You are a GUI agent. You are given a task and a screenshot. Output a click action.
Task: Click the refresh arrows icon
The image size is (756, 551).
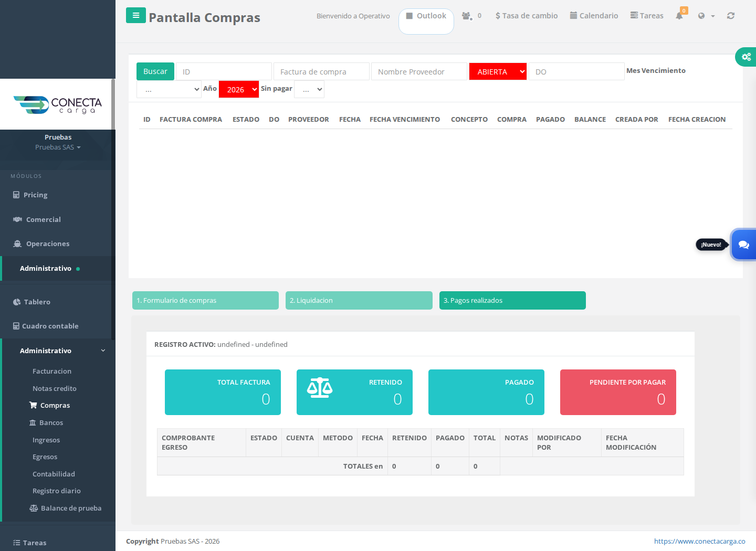pos(731,16)
